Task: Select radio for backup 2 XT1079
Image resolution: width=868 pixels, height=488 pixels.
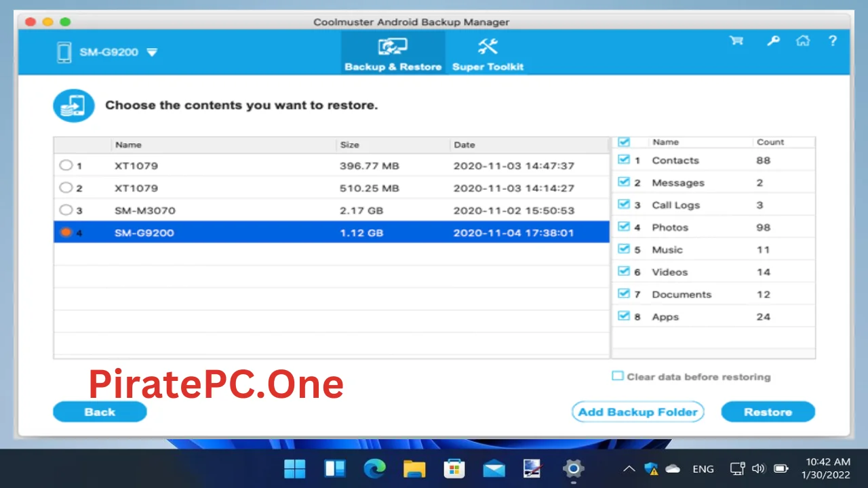Action: tap(66, 187)
